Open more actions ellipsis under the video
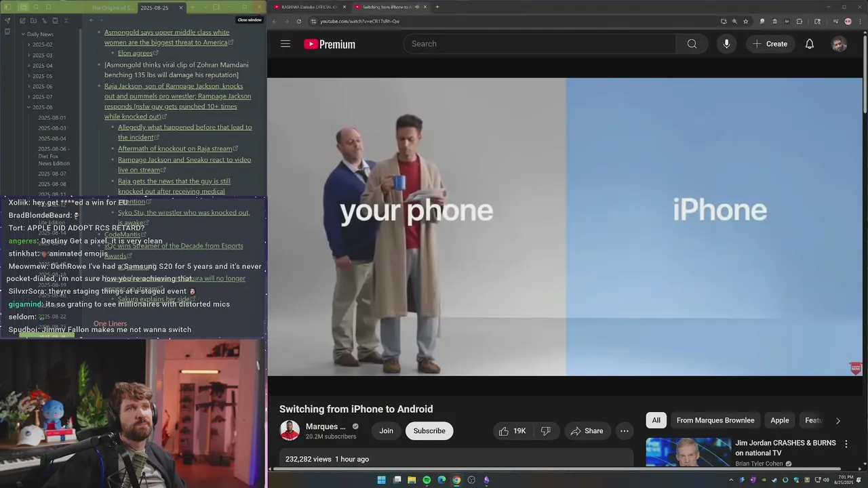 [x=625, y=431]
